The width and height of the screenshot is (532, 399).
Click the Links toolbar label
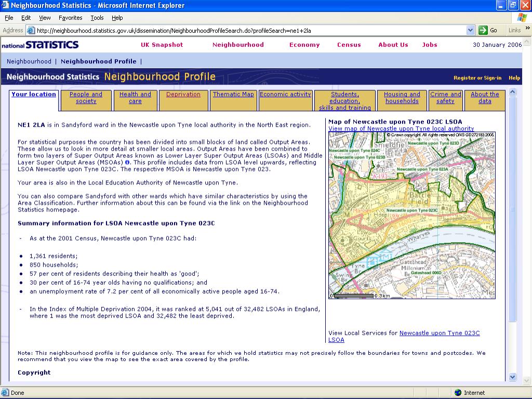(x=514, y=30)
